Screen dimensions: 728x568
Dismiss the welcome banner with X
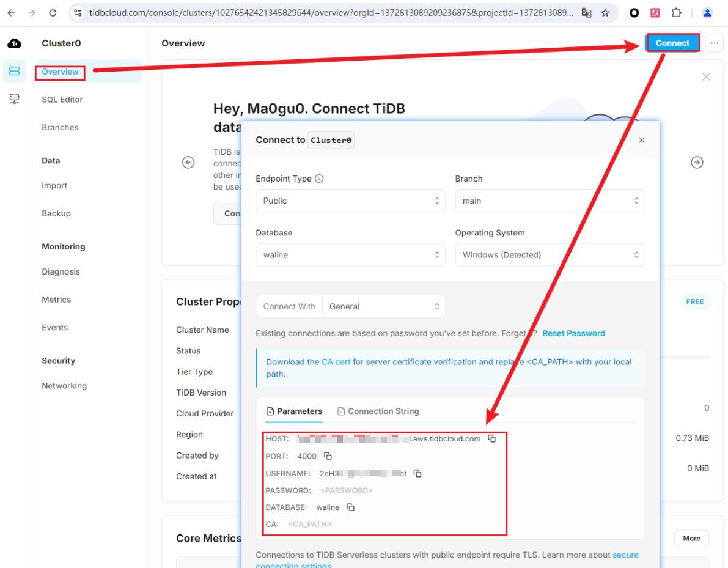706,76
